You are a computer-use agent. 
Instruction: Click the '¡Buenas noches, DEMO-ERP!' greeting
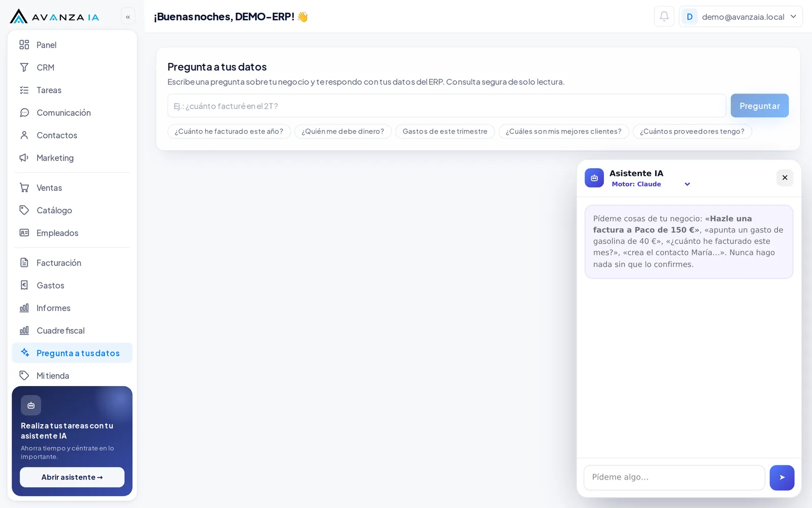tap(231, 17)
